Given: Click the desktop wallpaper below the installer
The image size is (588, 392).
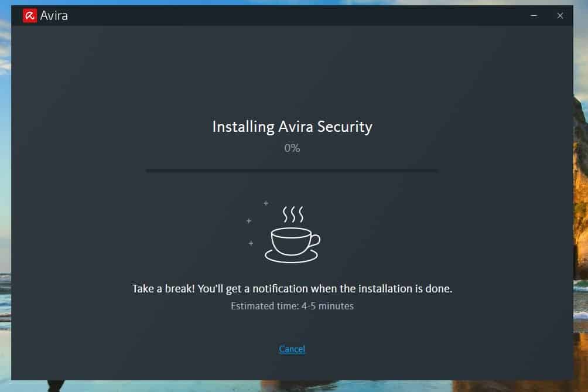Looking at the screenshot, I should pyautogui.click(x=293, y=386).
